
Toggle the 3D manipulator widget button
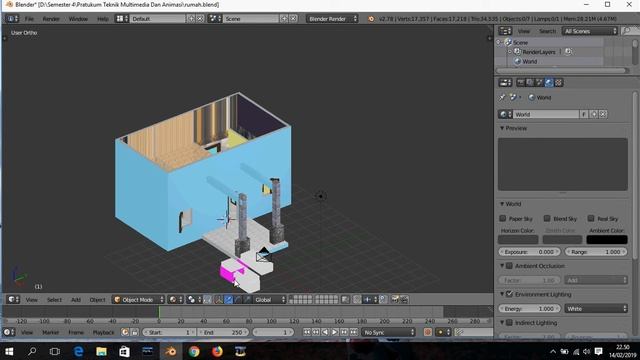[219, 300]
